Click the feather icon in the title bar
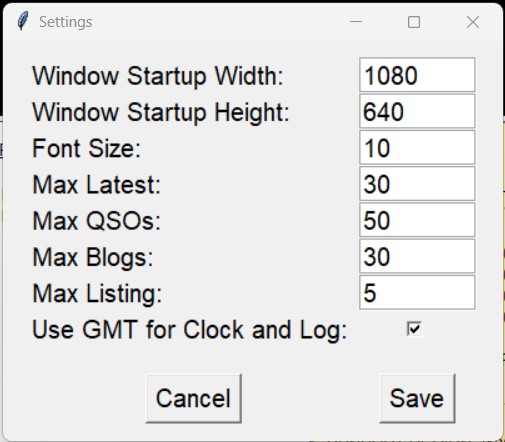Viewport: 505px width, 442px height. (x=23, y=21)
